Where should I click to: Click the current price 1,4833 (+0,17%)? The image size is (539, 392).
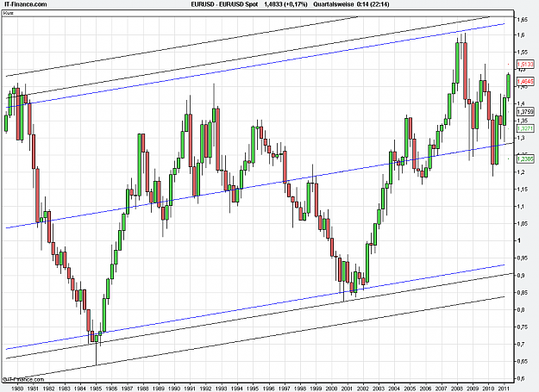285,4
